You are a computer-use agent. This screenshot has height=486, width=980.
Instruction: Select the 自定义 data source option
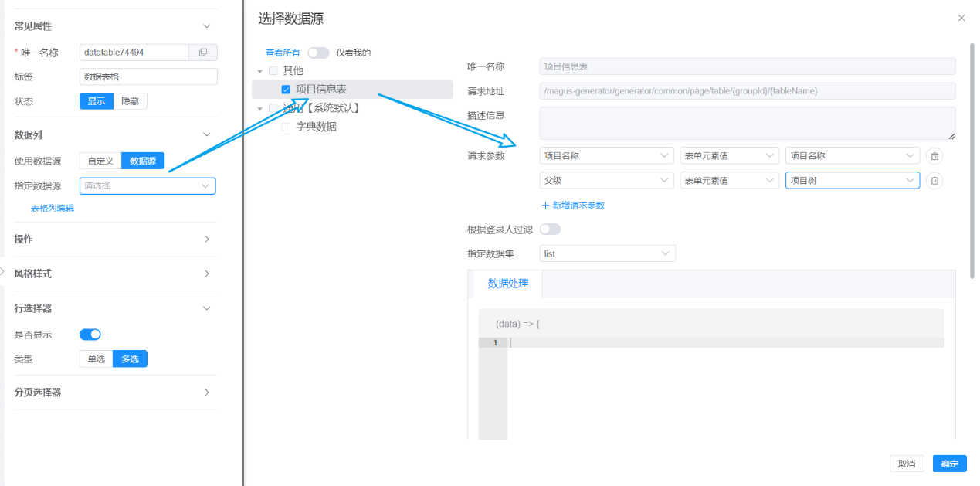pos(100,161)
